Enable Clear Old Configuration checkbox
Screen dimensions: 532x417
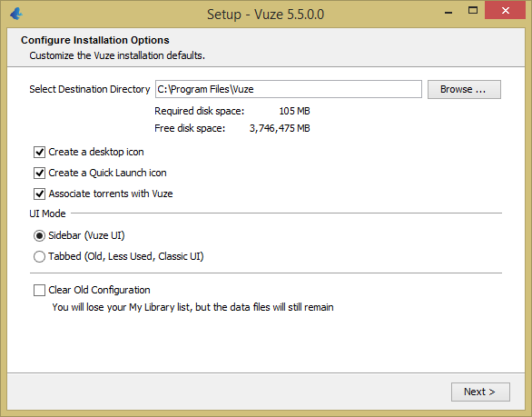click(39, 291)
